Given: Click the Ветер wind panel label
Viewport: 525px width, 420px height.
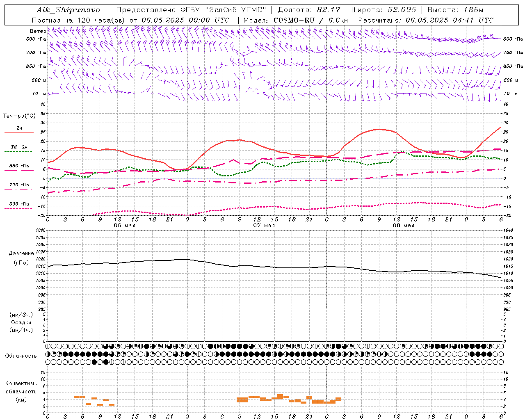Looking at the screenshot, I should pyautogui.click(x=38, y=31).
